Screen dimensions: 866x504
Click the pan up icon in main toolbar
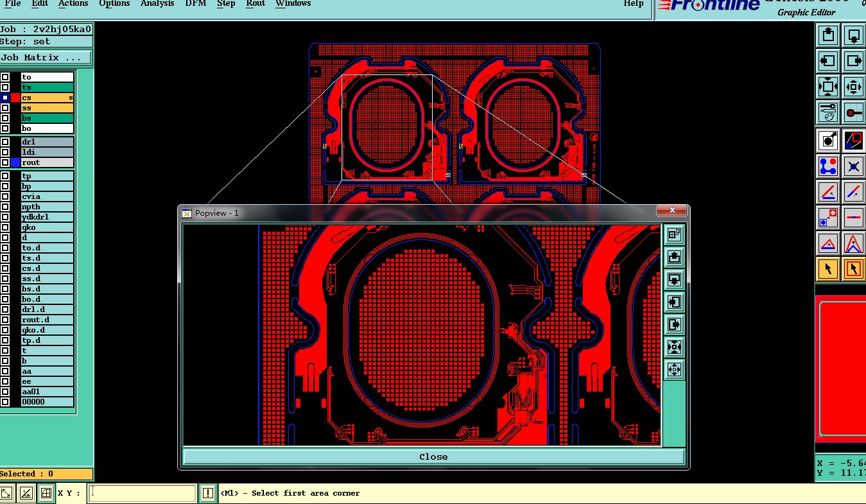point(828,35)
